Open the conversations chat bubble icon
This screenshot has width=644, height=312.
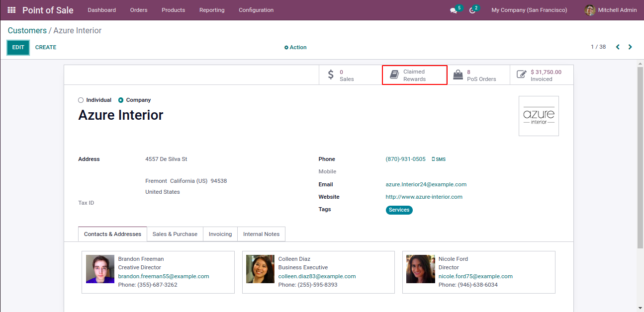click(454, 10)
